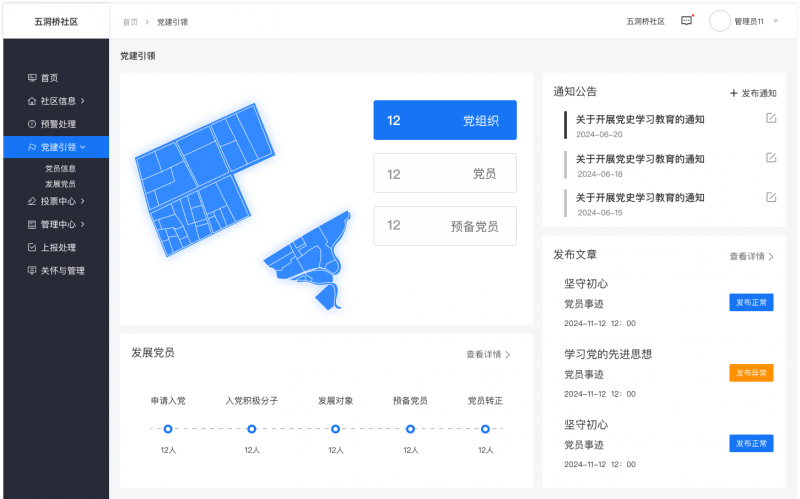Image resolution: width=800 pixels, height=499 pixels.
Task: Click 查看详情 link in 发布文章 panel
Action: [x=751, y=257]
